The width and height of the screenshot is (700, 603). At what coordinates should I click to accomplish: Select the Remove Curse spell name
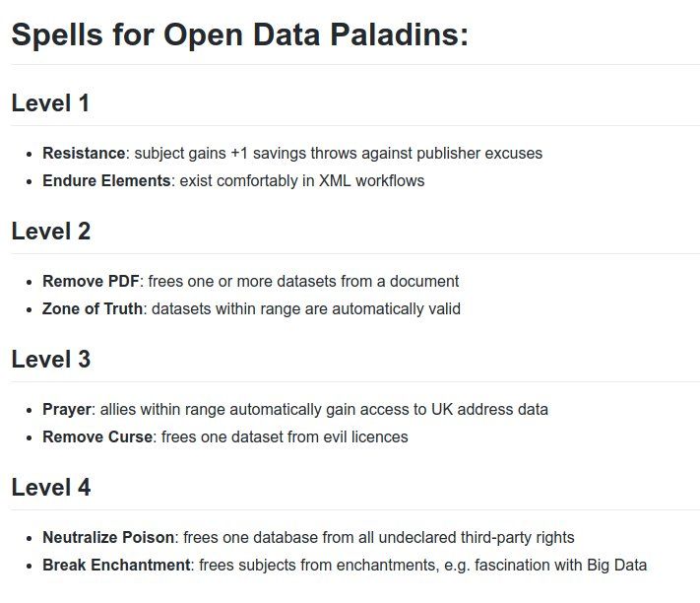click(97, 436)
